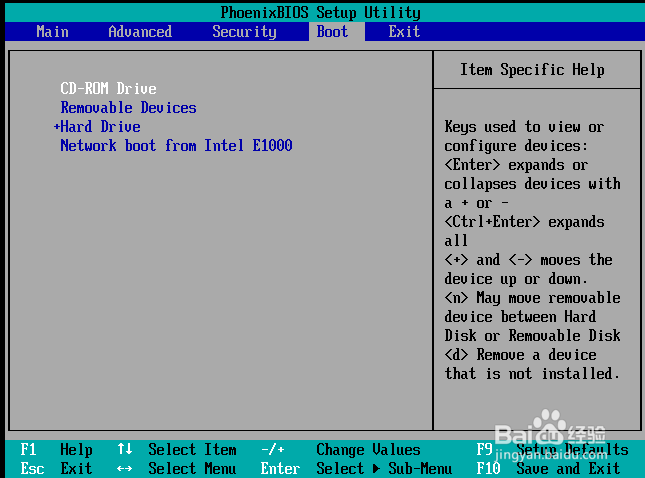
Task: Select Network boot from Intel E1000
Action: point(176,146)
